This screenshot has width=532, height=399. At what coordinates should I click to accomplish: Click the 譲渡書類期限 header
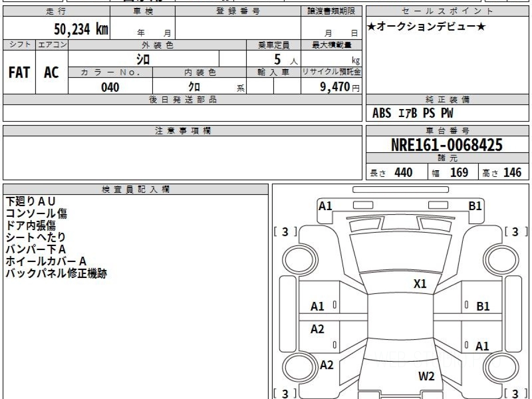click(x=331, y=12)
